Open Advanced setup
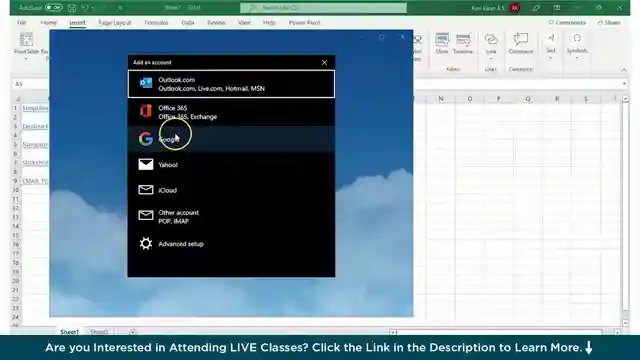 click(231, 244)
